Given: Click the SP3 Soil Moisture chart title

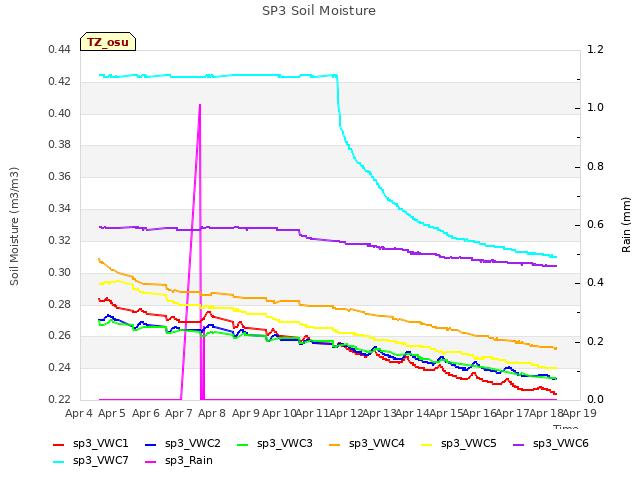Looking at the screenshot, I should coord(319,11).
